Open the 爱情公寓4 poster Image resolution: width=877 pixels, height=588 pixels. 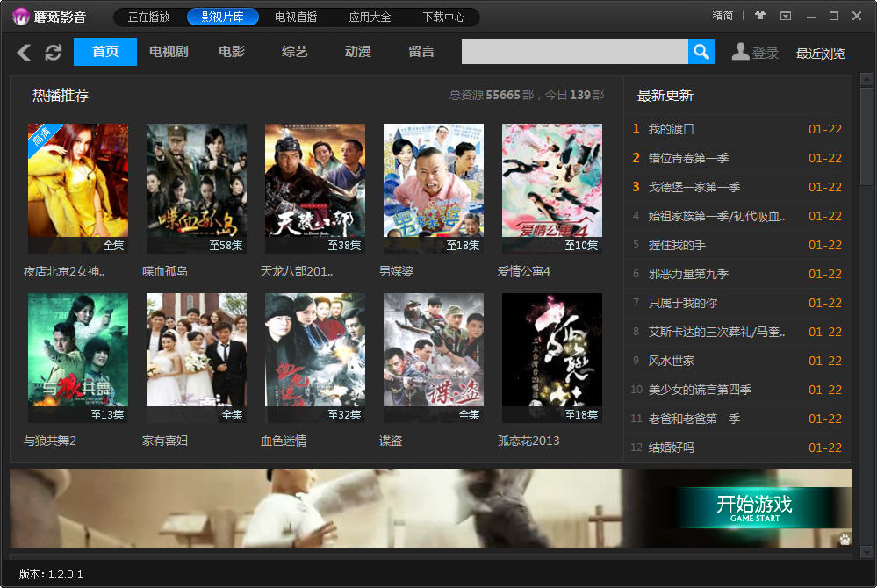click(x=552, y=189)
